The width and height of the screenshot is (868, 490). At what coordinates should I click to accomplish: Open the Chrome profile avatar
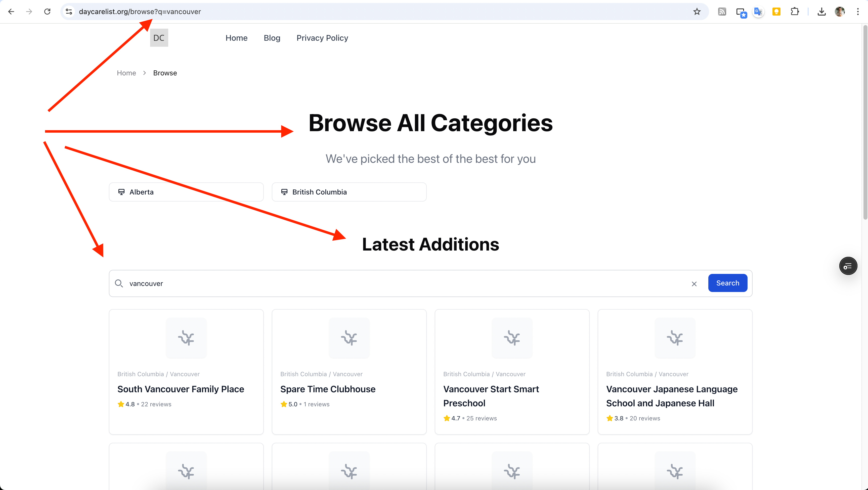[x=840, y=12]
